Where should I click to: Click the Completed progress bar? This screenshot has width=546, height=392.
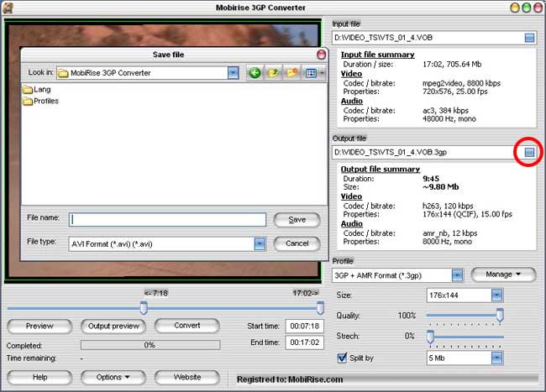click(x=150, y=345)
